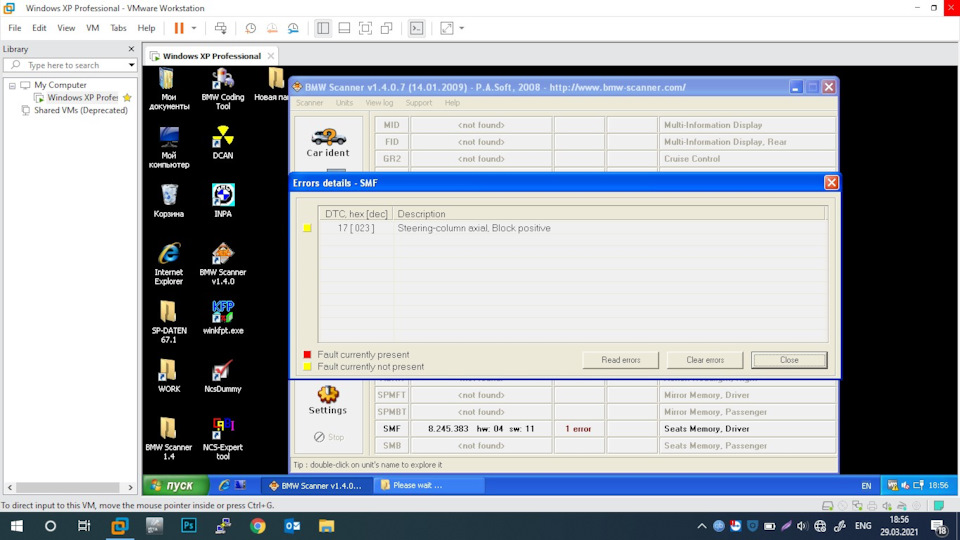Click the Windows Start button
This screenshot has height=540, width=960.
tap(17, 525)
